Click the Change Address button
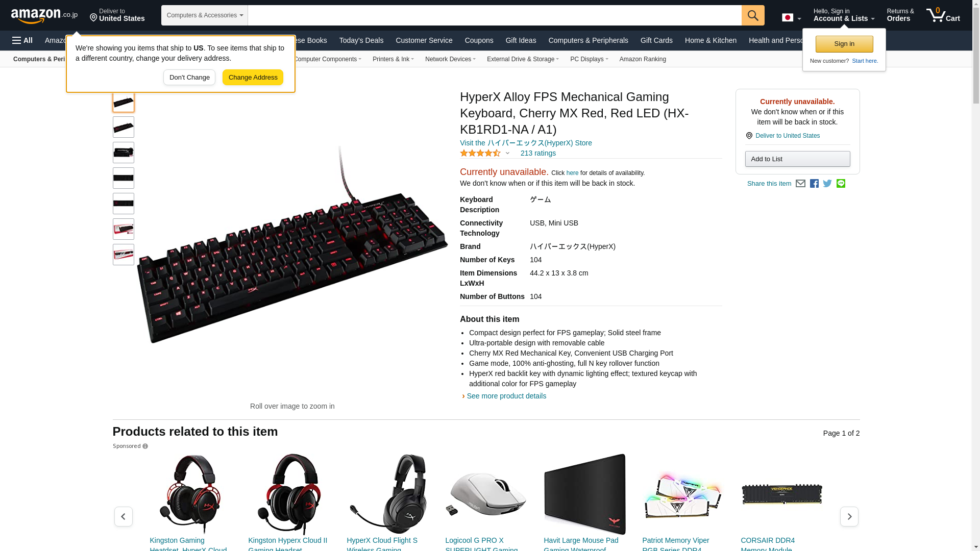The width and height of the screenshot is (980, 551). (253, 78)
